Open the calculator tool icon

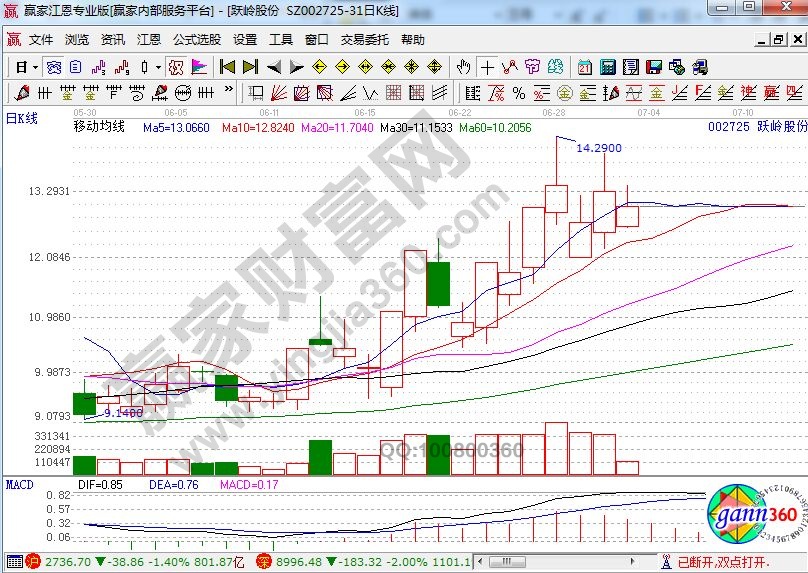point(608,67)
